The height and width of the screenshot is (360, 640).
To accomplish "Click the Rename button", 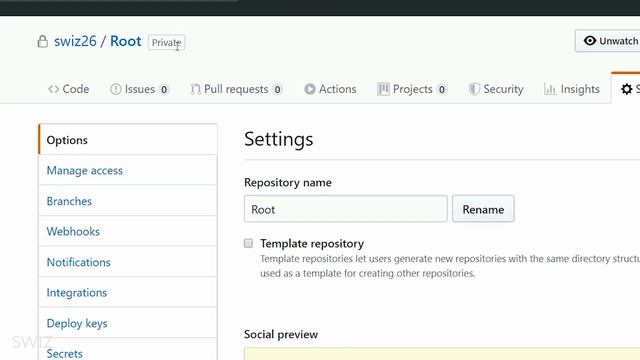I will click(483, 209).
